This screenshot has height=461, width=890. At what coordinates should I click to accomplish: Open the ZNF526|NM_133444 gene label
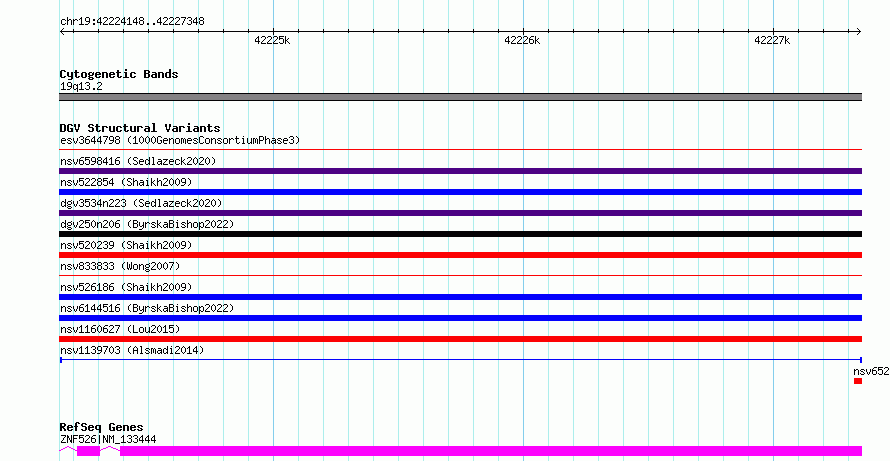pos(108,439)
